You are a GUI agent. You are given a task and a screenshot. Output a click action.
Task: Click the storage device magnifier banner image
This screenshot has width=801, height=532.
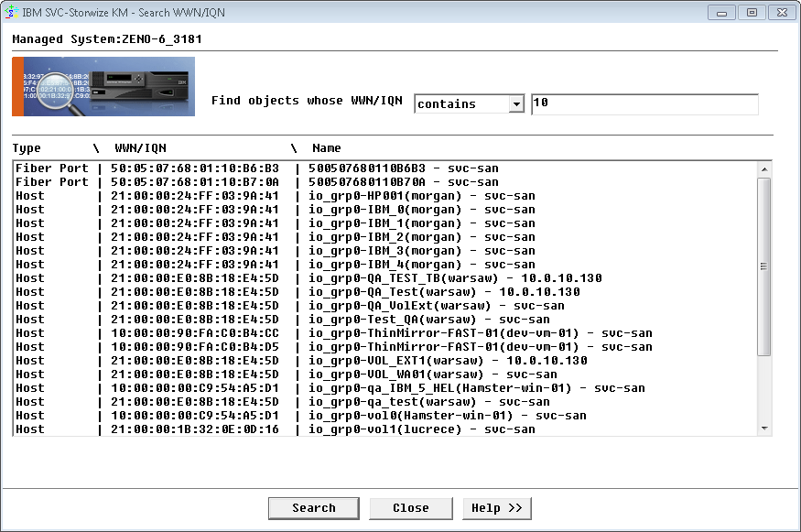tap(103, 87)
